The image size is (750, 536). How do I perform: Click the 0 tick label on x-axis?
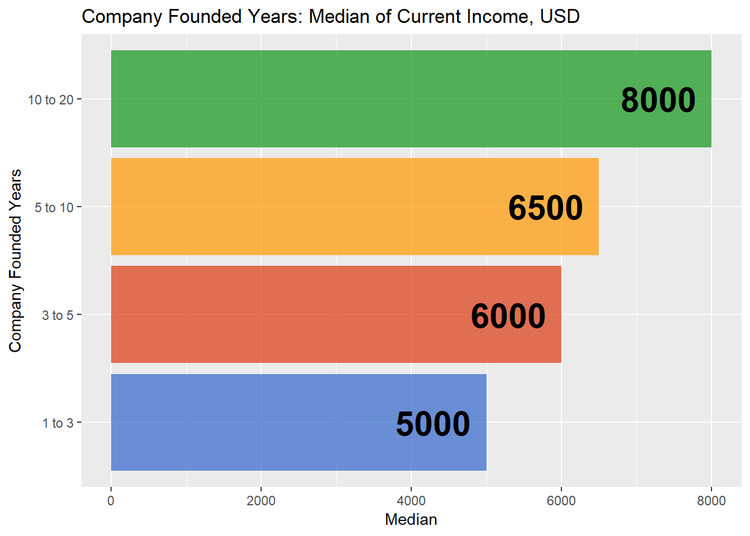point(111,499)
